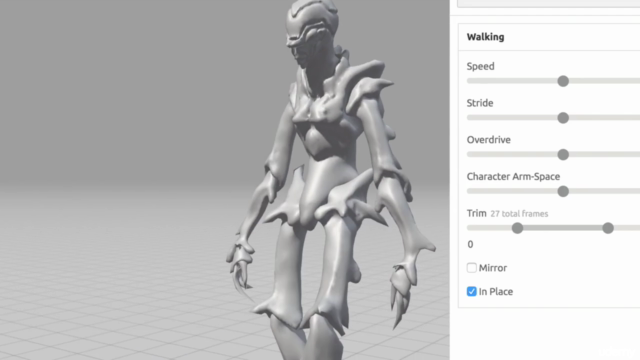Image resolution: width=640 pixels, height=360 pixels.
Task: Click the Speed label
Action: coord(480,67)
